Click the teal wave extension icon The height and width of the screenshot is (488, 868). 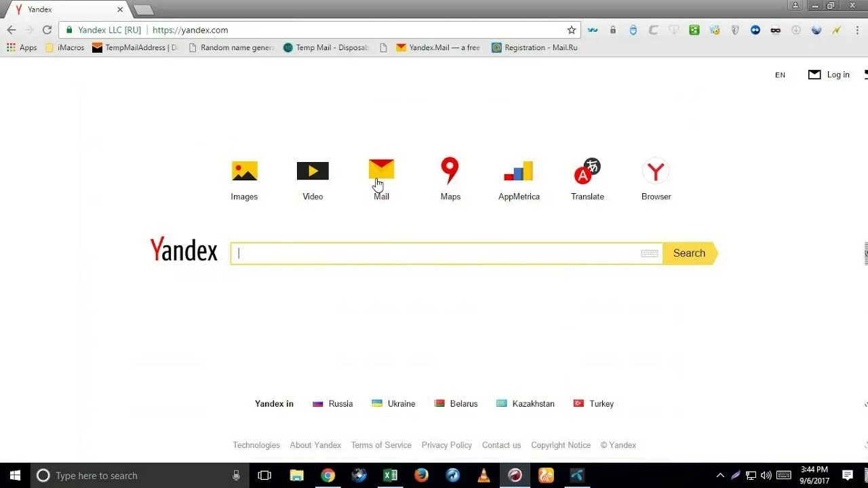pyautogui.click(x=593, y=30)
